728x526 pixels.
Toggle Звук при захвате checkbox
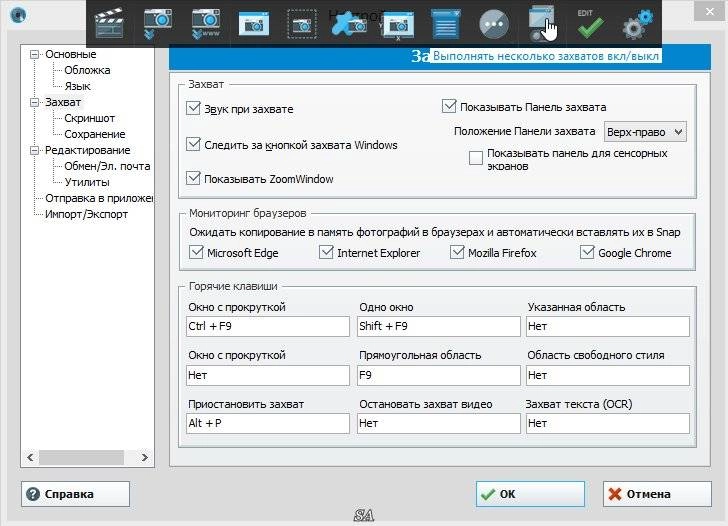(193, 108)
